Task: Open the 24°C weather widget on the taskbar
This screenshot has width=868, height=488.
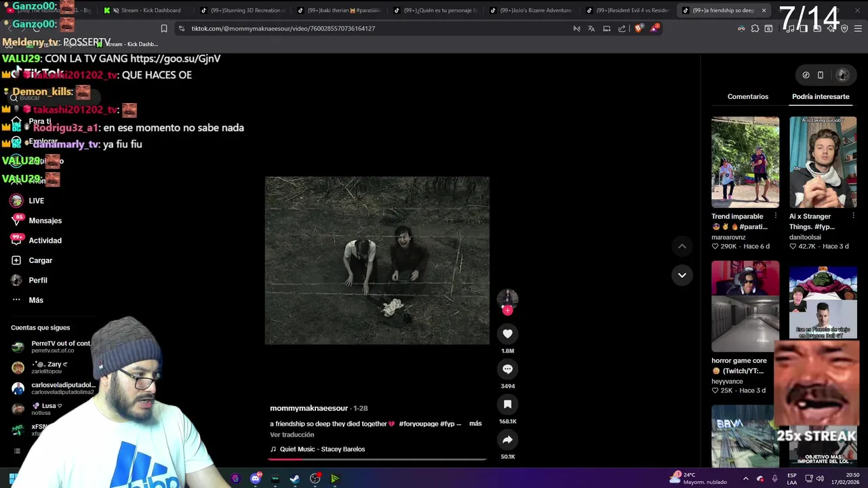Action: coord(698,479)
